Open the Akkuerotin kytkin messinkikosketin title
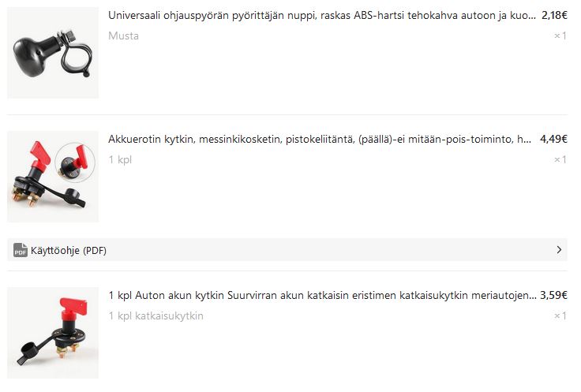 (x=320, y=139)
